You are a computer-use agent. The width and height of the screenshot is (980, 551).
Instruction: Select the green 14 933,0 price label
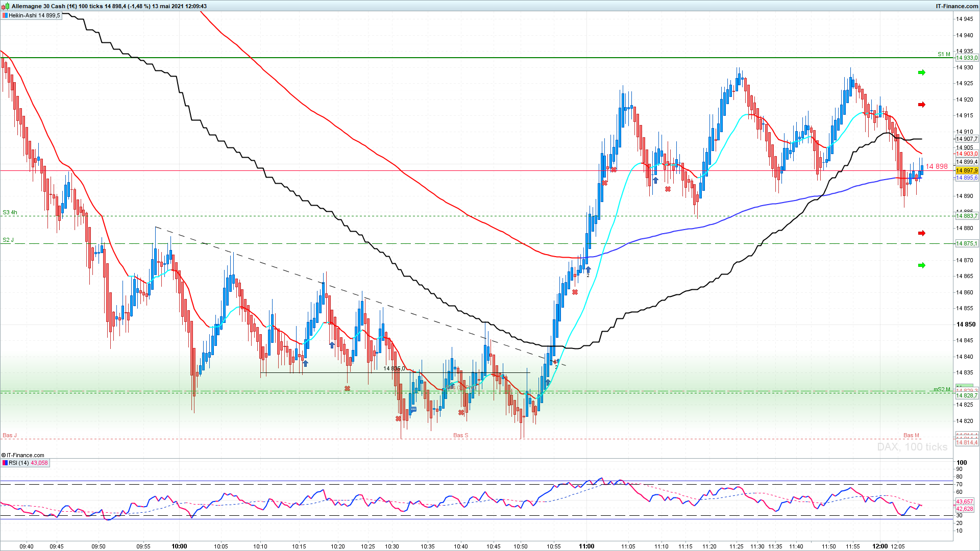[966, 58]
